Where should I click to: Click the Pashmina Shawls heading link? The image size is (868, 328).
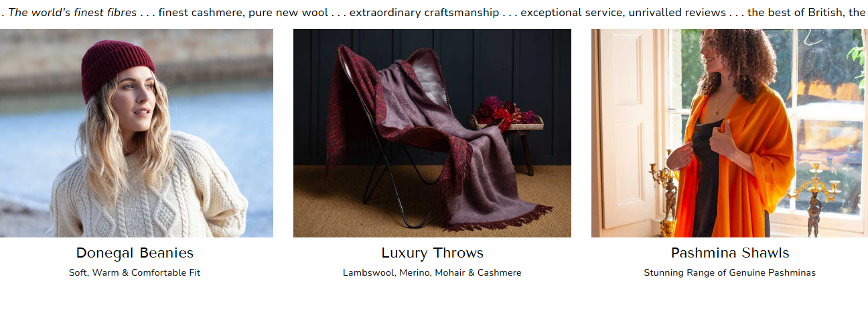coord(730,253)
